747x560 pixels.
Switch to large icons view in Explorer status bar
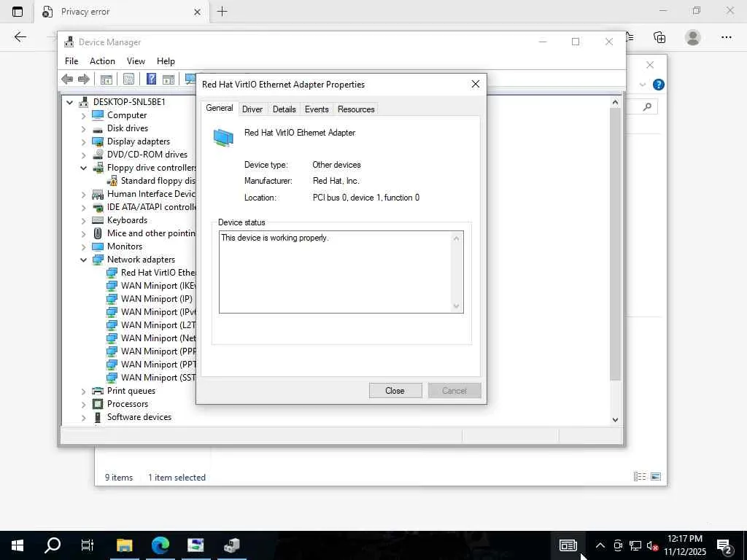pyautogui.click(x=656, y=477)
